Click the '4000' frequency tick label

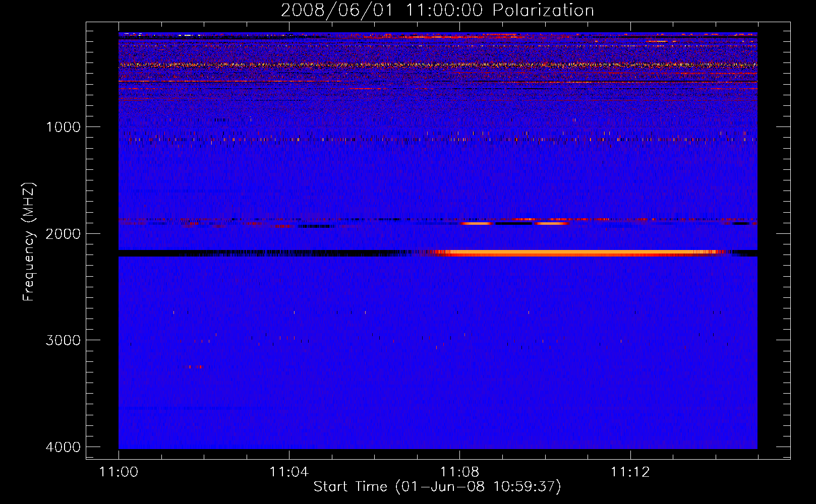tap(63, 447)
